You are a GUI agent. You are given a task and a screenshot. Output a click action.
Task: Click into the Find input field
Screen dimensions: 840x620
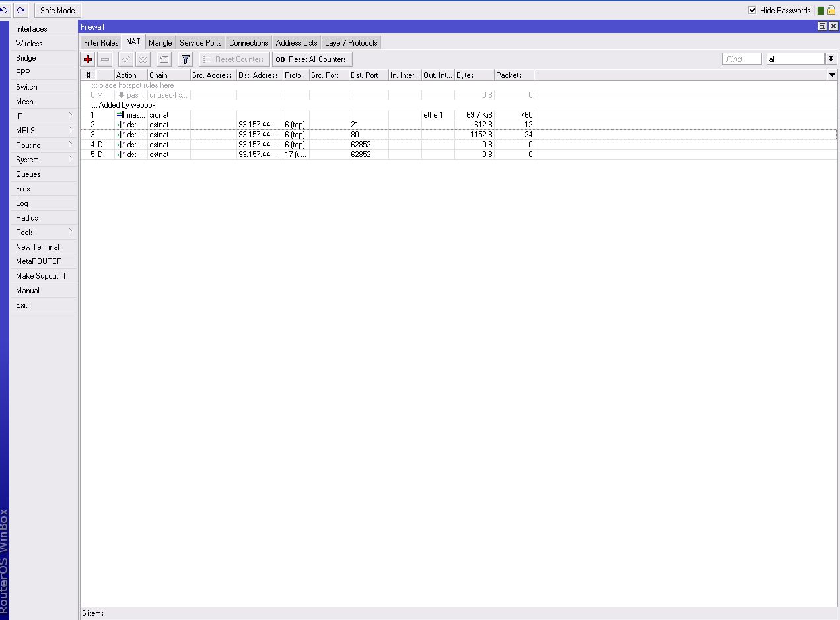(x=742, y=59)
